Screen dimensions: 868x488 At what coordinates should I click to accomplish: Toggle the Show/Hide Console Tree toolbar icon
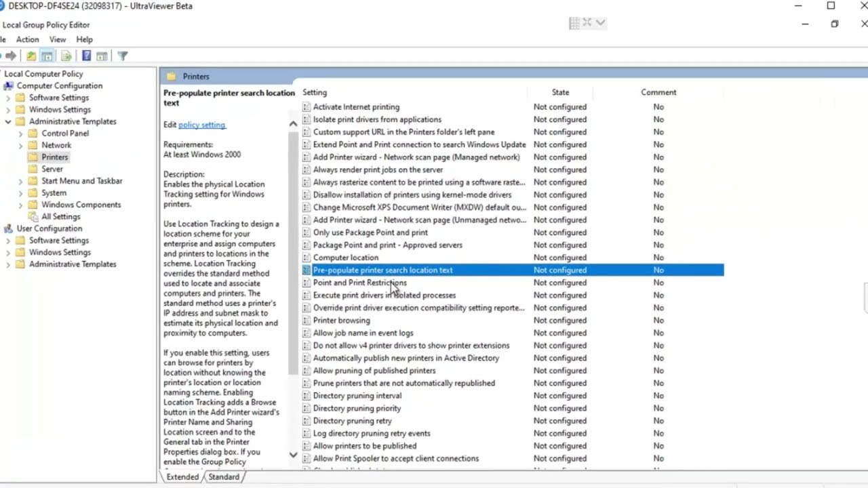(47, 56)
